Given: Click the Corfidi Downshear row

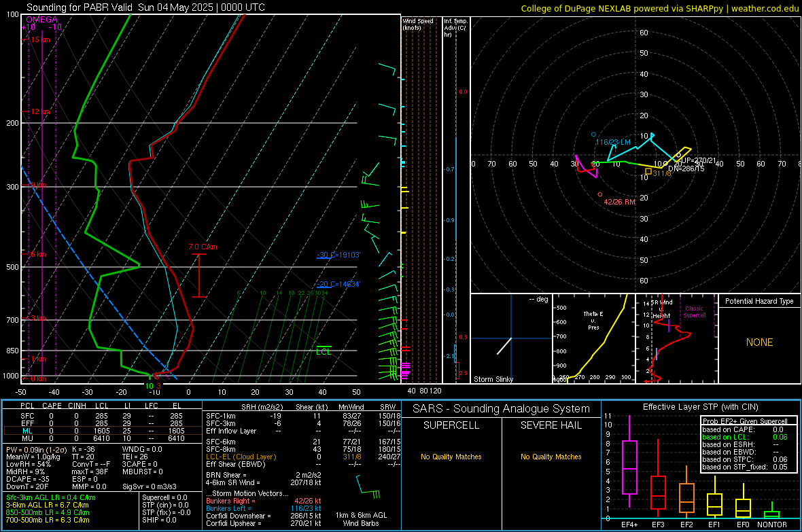Looking at the screenshot, I should coord(264,516).
